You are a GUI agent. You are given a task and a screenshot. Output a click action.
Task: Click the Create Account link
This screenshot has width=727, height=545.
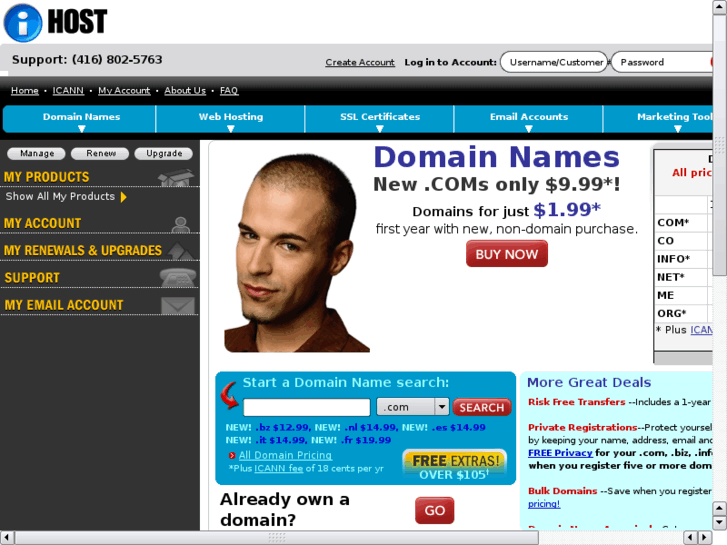(360, 62)
